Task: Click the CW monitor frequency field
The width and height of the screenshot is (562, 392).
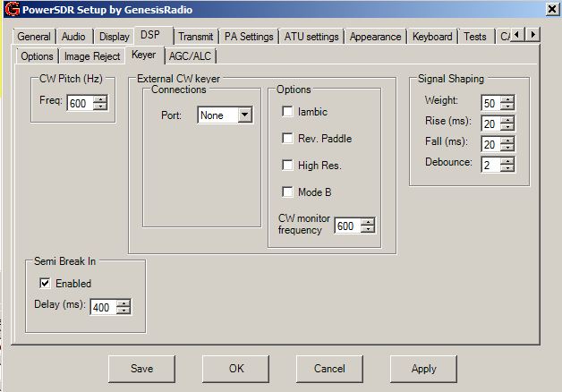Action: 347,226
